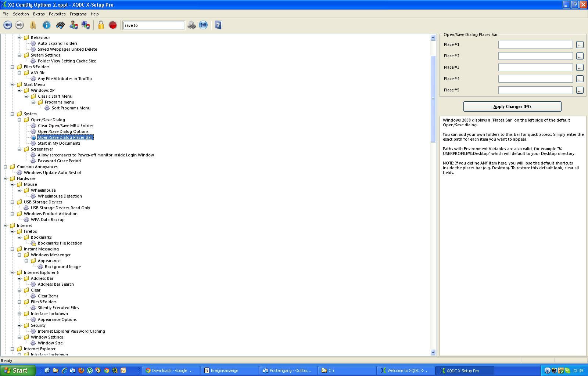Launch Internet Explorer from quick launch
The image size is (588, 376).
coord(64,370)
